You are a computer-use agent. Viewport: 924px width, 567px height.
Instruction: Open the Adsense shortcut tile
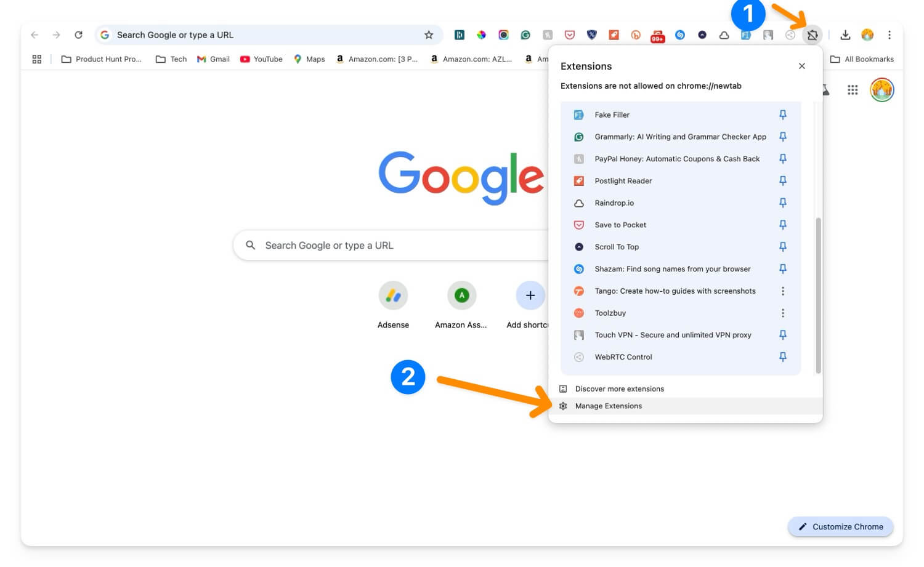pyautogui.click(x=393, y=305)
